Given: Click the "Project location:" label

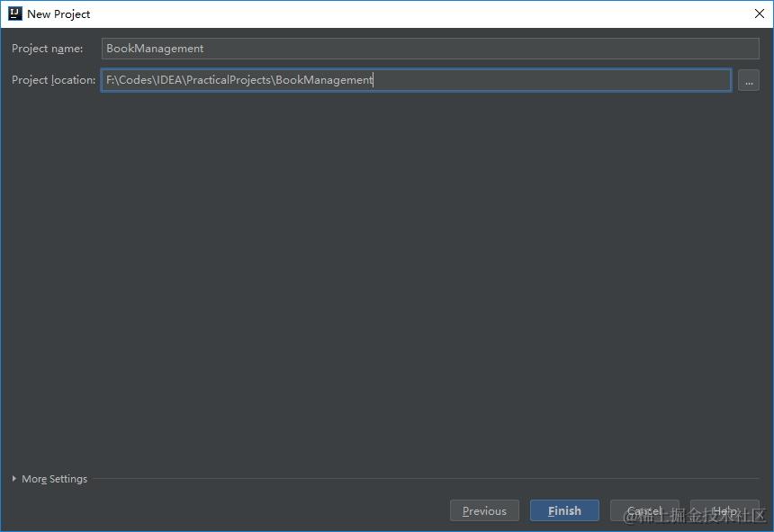Looking at the screenshot, I should pos(53,80).
